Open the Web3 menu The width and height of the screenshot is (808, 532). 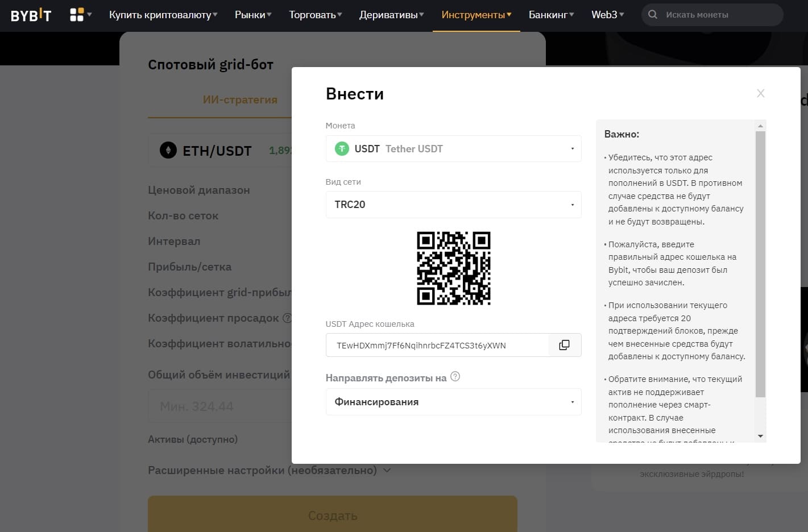click(608, 15)
